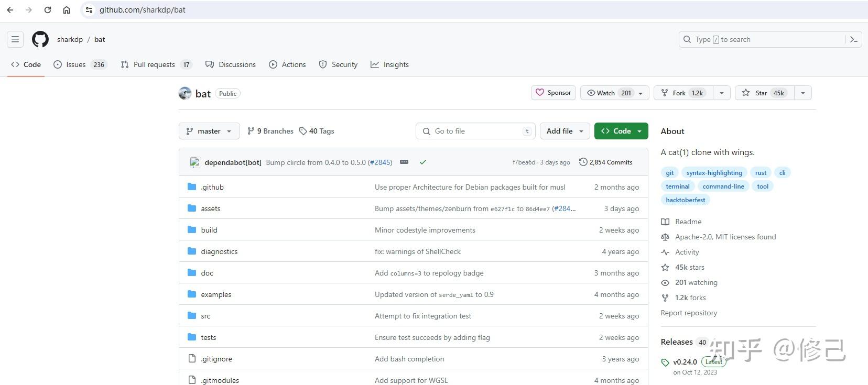Open the browser home page icon

coord(67,10)
